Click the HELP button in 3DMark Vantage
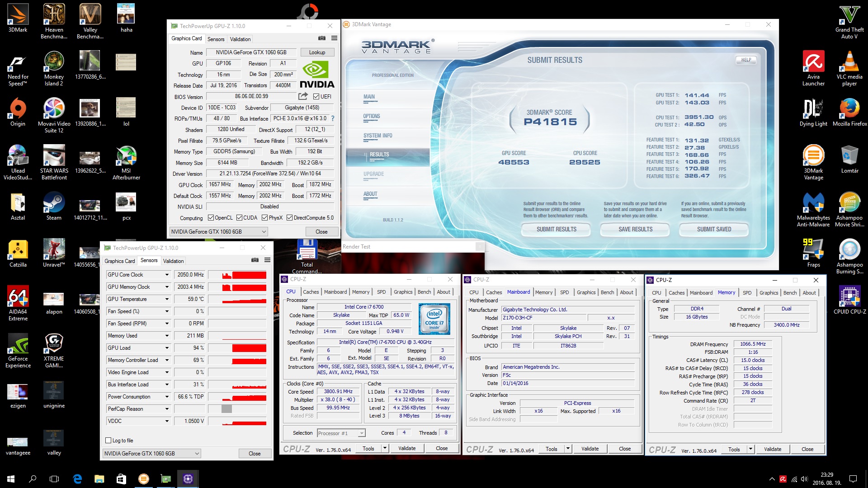Viewport: 868px width, 488px height. 746,60
